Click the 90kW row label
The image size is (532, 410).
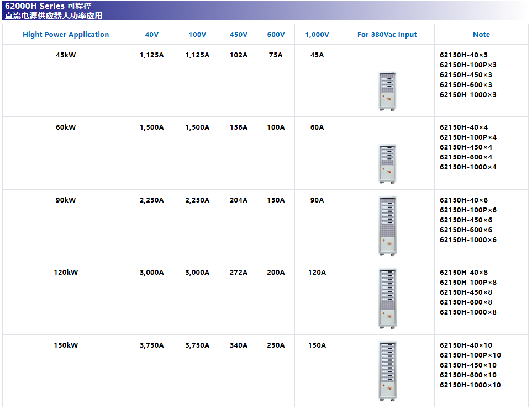coord(66,200)
